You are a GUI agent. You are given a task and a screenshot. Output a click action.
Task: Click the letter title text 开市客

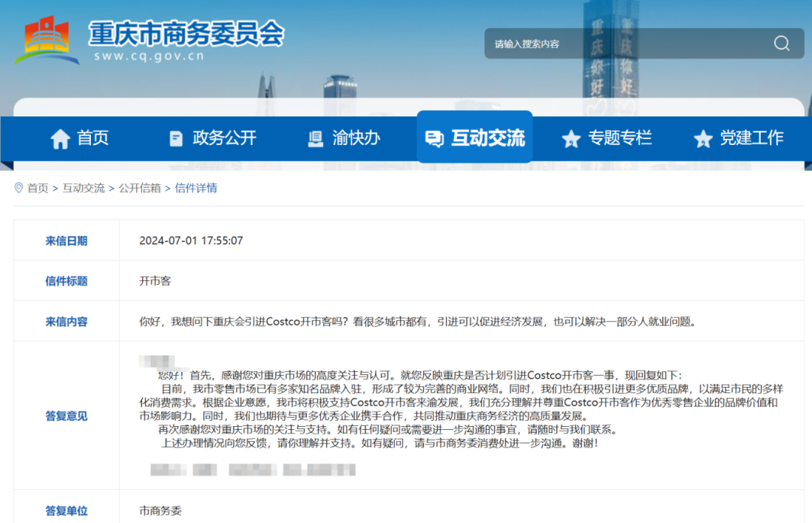pyautogui.click(x=155, y=281)
